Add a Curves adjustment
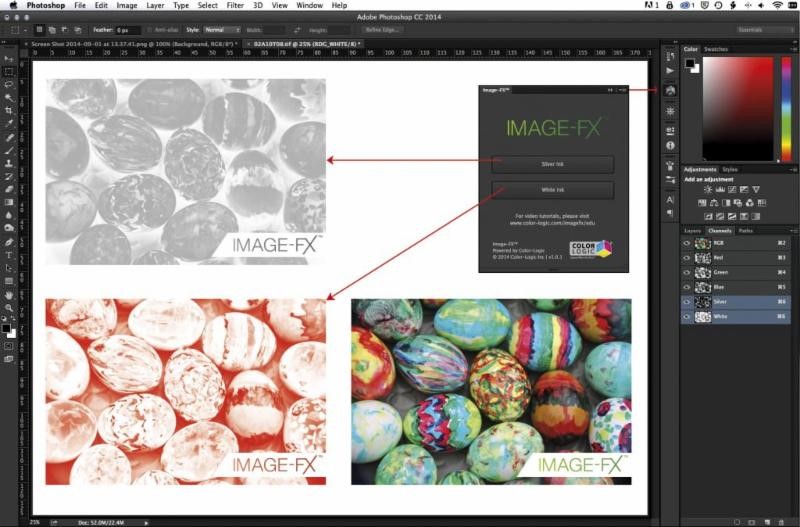The height and width of the screenshot is (527, 800). click(732, 190)
